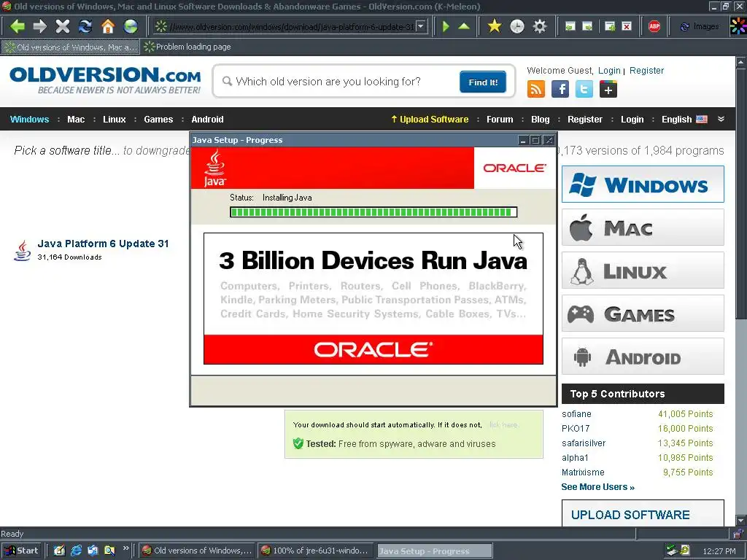
Task: Expand the double-chevron nav bar expander
Action: coord(721,119)
